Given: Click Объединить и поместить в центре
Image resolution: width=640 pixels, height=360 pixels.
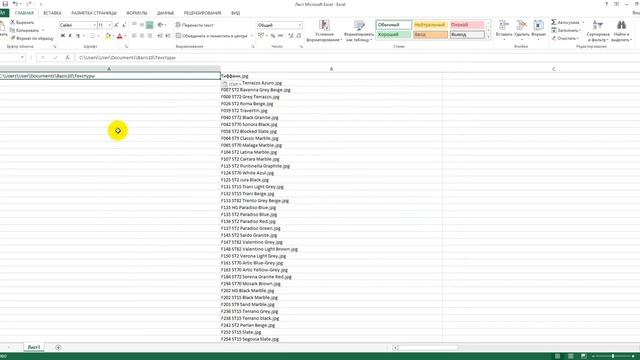Looking at the screenshot, I should [211, 36].
